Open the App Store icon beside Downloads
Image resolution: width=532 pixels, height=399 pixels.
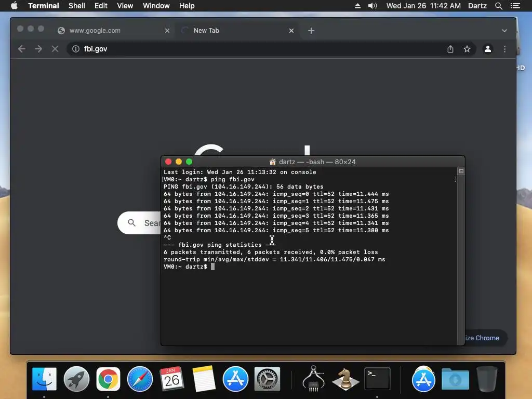[x=423, y=379]
